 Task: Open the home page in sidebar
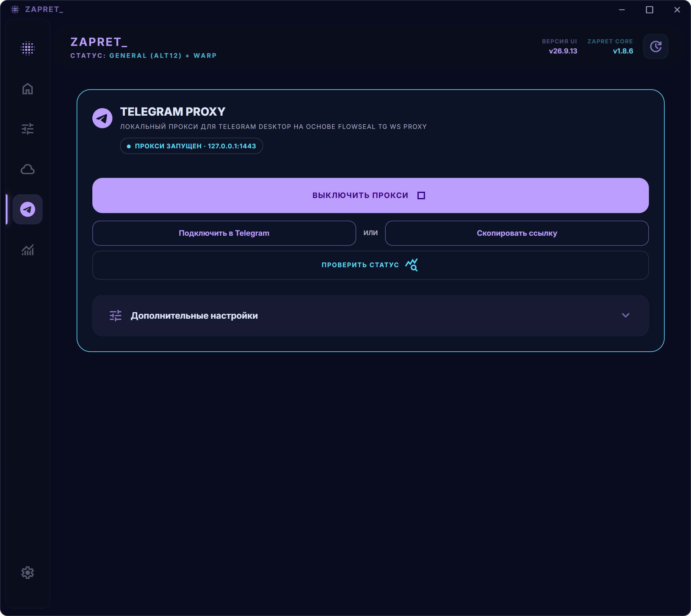(x=27, y=89)
